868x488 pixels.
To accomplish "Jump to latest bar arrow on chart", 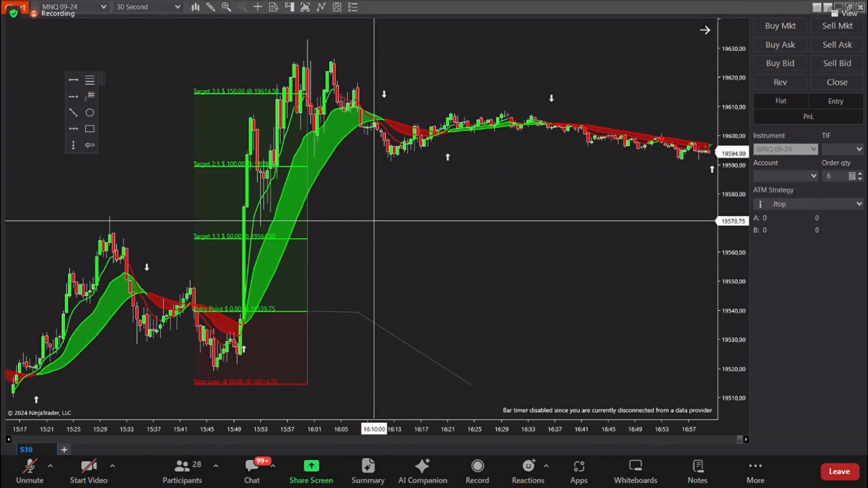I will coord(705,30).
